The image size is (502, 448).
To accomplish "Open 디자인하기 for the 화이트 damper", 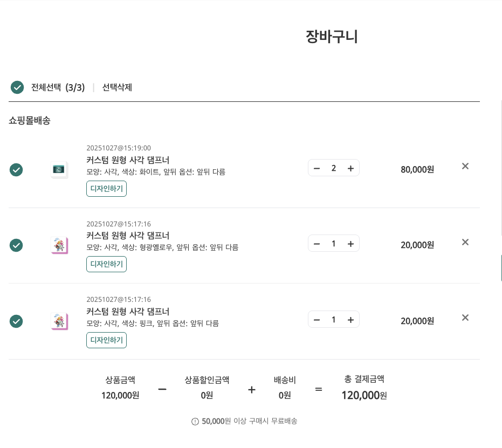I will pos(106,189).
